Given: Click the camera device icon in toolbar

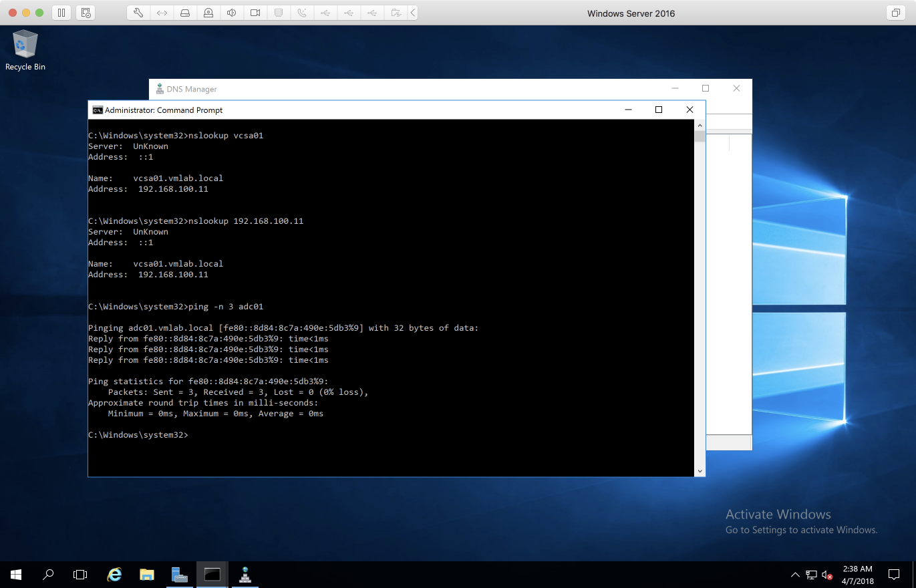Looking at the screenshot, I should (255, 13).
